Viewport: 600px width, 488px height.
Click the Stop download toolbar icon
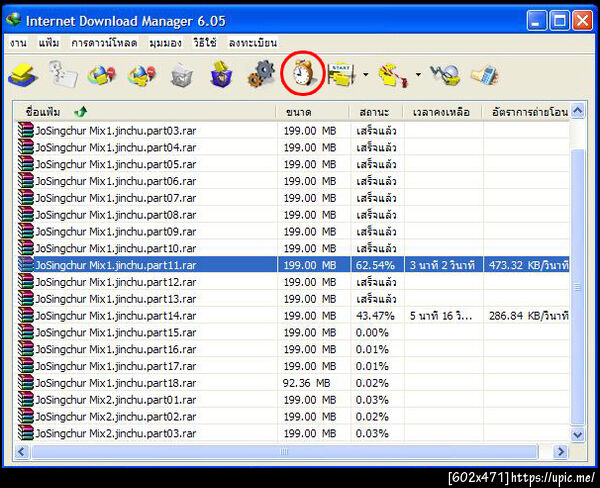pos(102,74)
